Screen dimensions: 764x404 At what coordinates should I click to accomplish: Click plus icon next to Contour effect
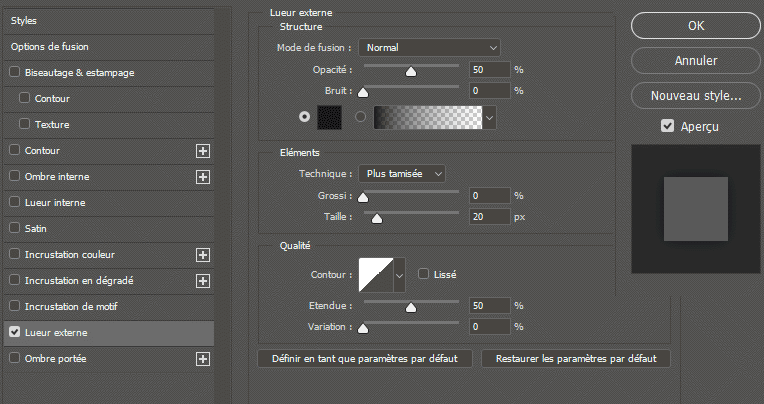203,151
